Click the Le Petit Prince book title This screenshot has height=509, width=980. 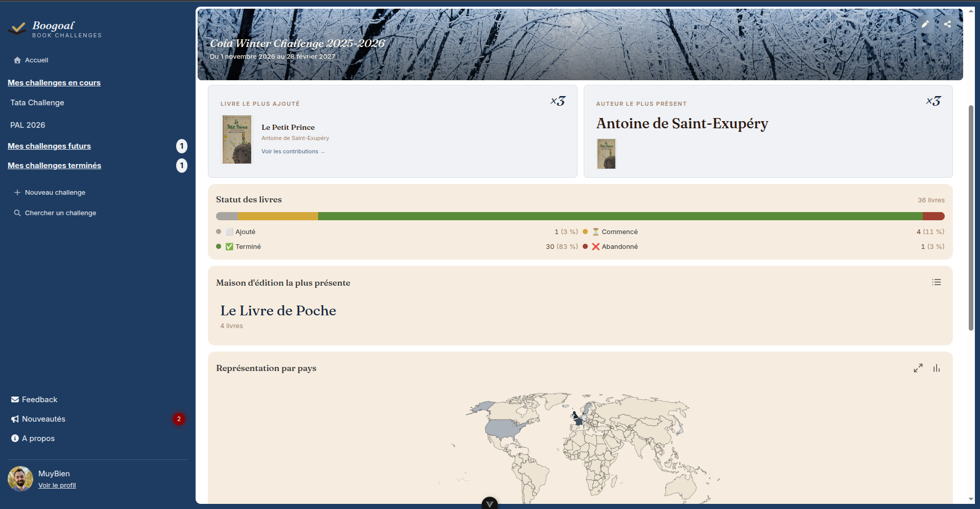[288, 127]
